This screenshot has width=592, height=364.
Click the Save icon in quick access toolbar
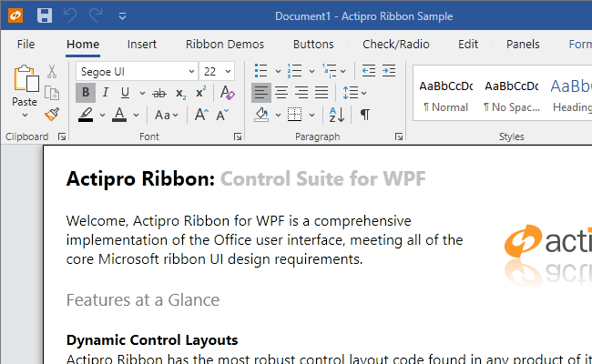click(x=45, y=15)
